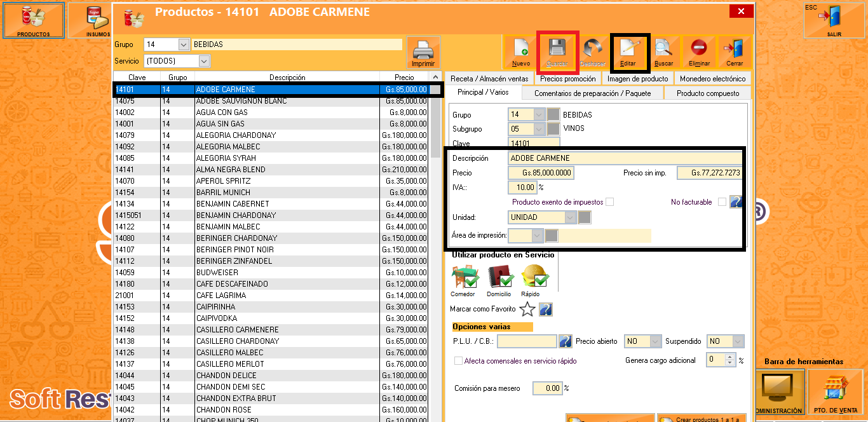
Task: Click product list scrollbar up arrow
Action: point(435,77)
